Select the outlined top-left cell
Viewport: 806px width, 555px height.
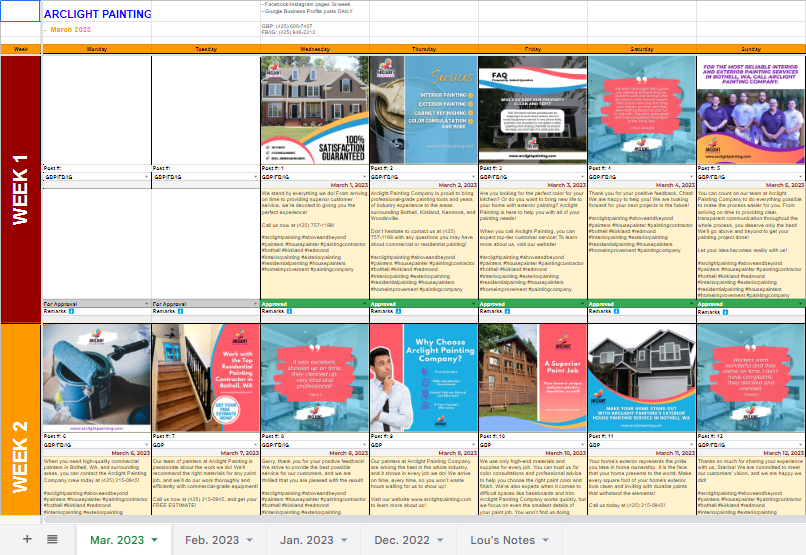20,11
